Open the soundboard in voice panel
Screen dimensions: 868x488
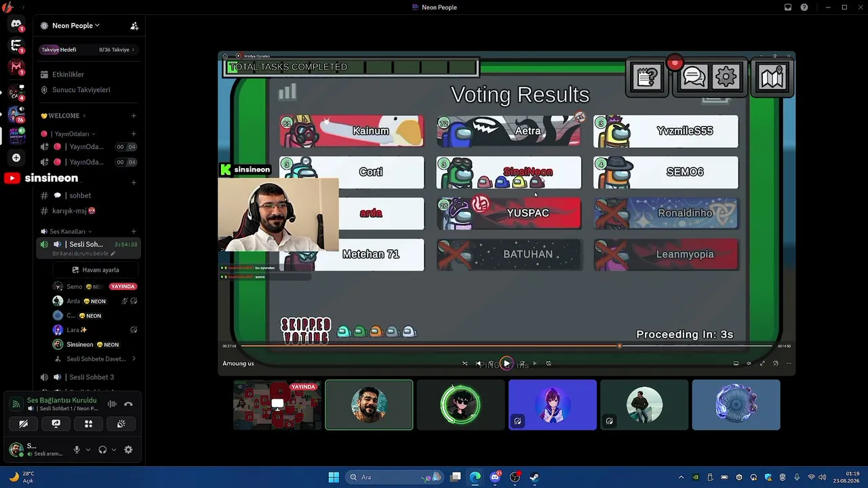(121, 424)
